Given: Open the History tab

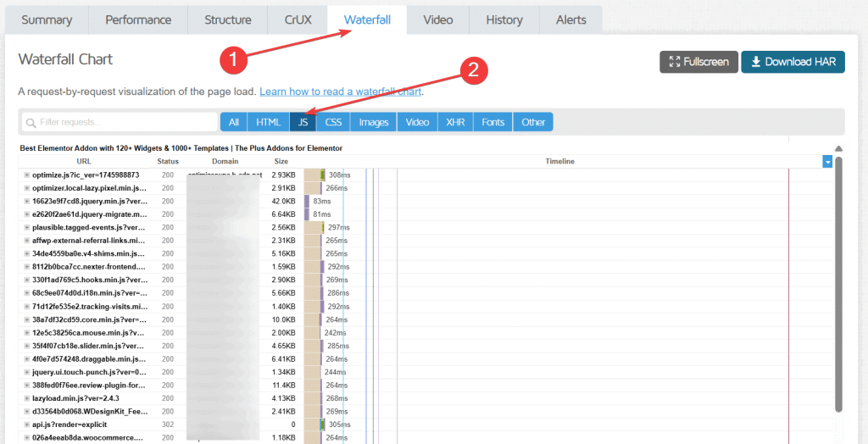Looking at the screenshot, I should [x=504, y=19].
